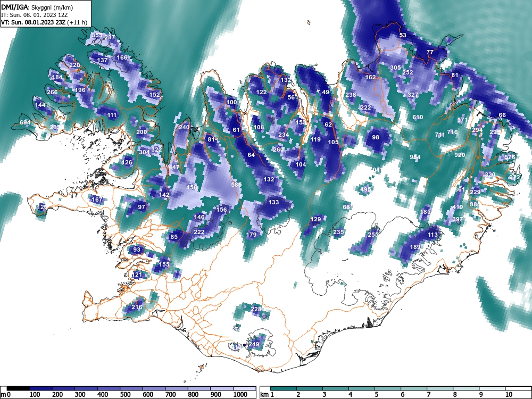
Task: Select the map value 287
Action: [x=110, y=37]
